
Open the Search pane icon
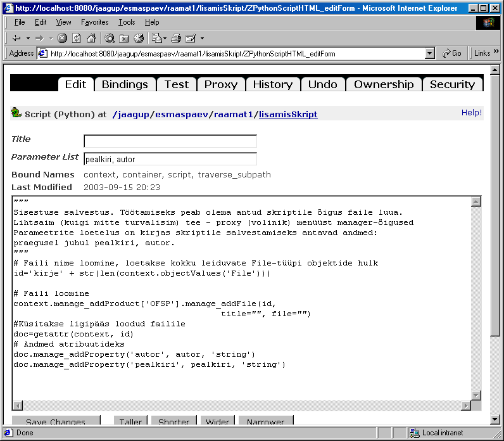110,38
